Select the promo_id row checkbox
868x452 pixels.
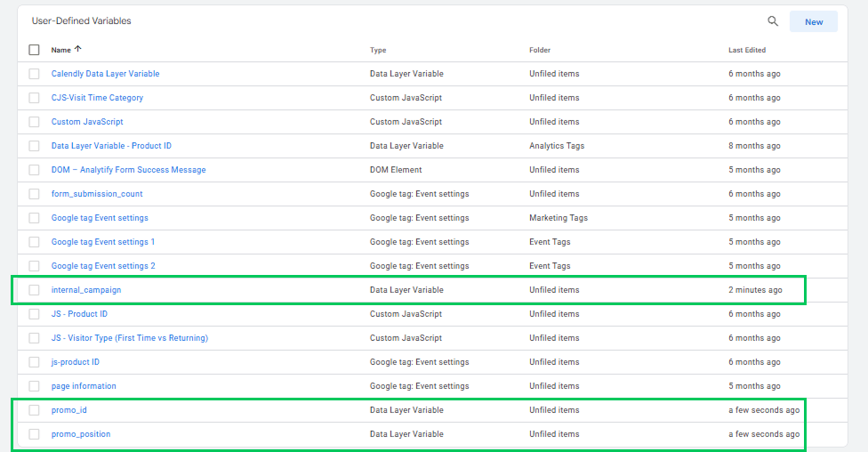point(35,410)
